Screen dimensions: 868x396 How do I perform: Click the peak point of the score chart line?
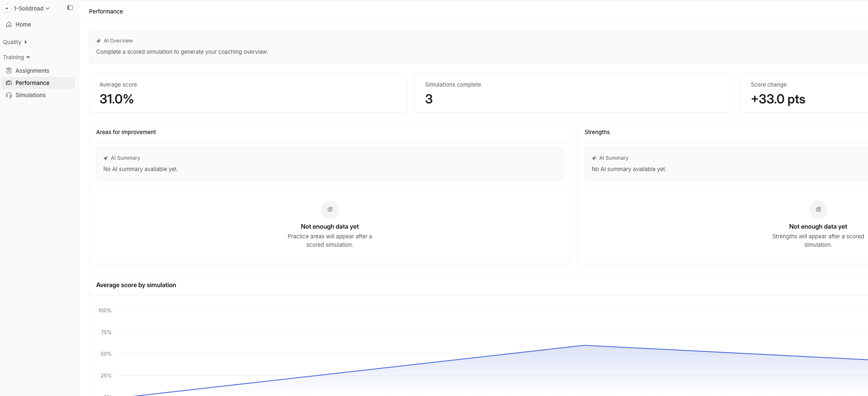click(x=584, y=346)
